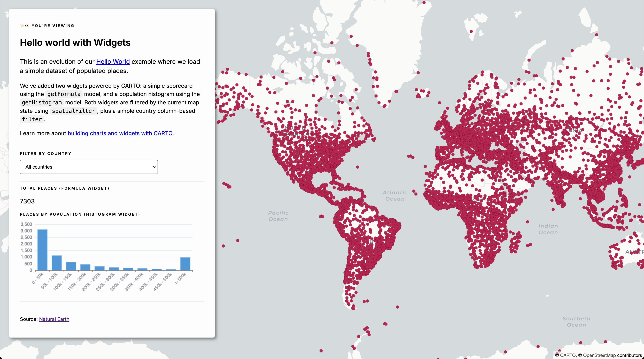The width and height of the screenshot is (644, 359).
Task: Click the Indian Ocean map label
Action: (x=548, y=229)
